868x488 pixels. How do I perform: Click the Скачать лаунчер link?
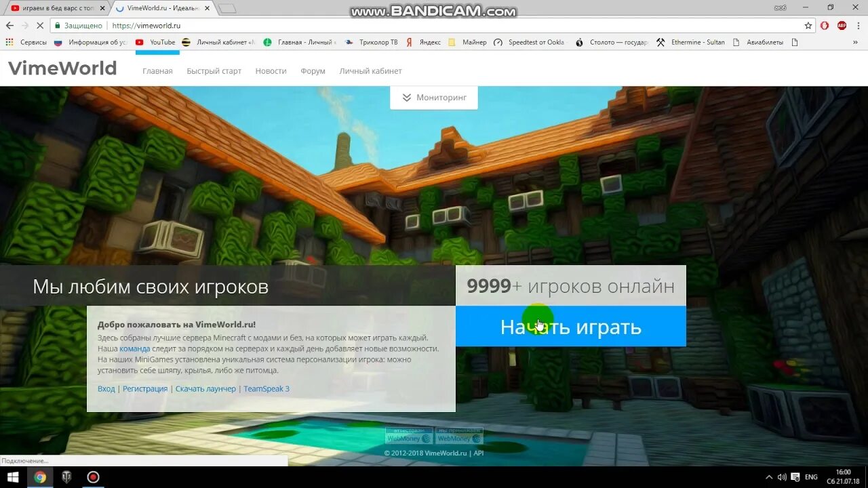point(205,388)
